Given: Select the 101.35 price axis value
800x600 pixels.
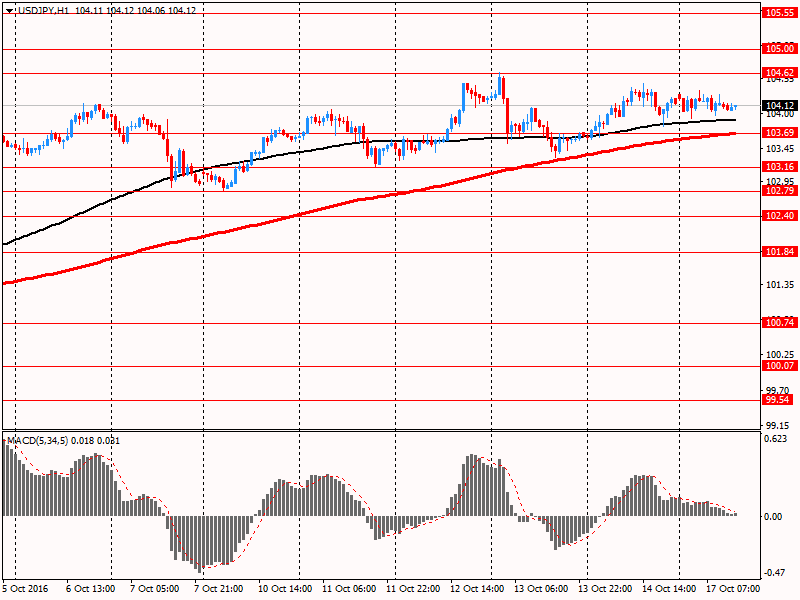Looking at the screenshot, I should click(780, 285).
